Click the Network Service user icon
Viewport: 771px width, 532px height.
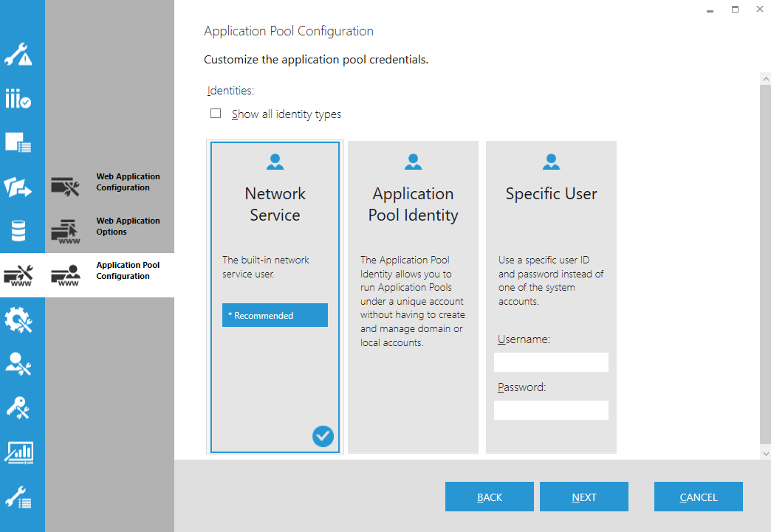point(275,162)
